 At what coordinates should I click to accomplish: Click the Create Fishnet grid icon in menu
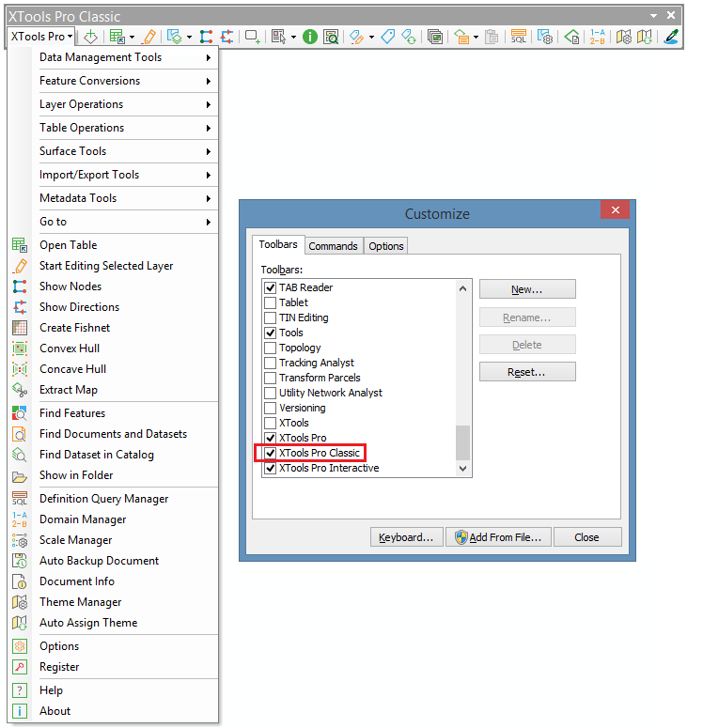pyautogui.click(x=20, y=328)
